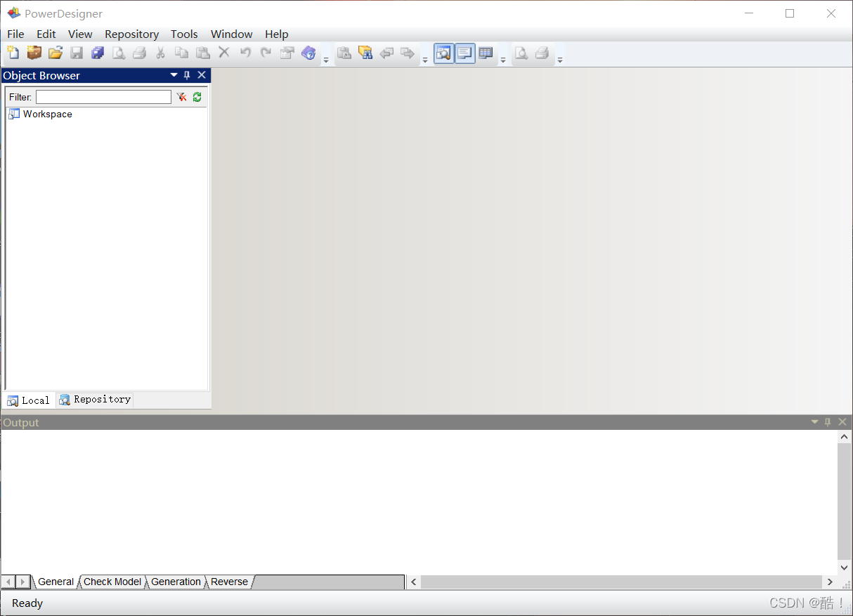Image resolution: width=853 pixels, height=616 pixels.
Task: Toggle auto-hide pin on Object Browser
Action: [x=187, y=75]
